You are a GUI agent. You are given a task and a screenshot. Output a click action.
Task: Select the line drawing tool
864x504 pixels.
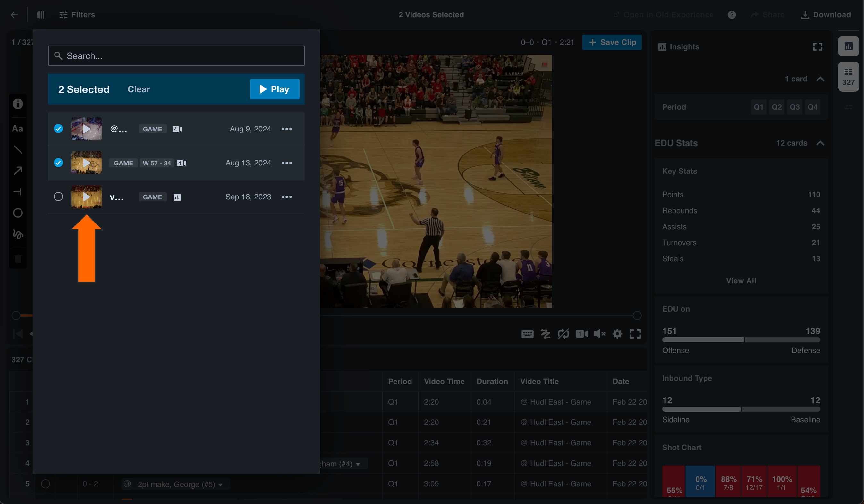click(18, 149)
